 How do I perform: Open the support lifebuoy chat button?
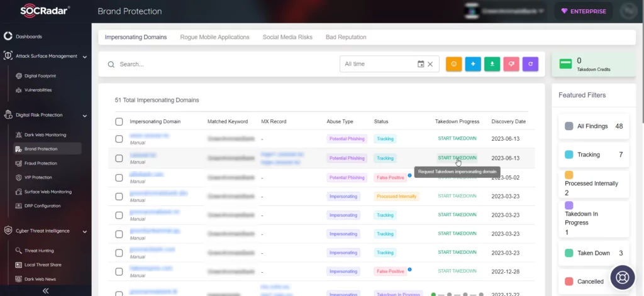click(x=623, y=278)
